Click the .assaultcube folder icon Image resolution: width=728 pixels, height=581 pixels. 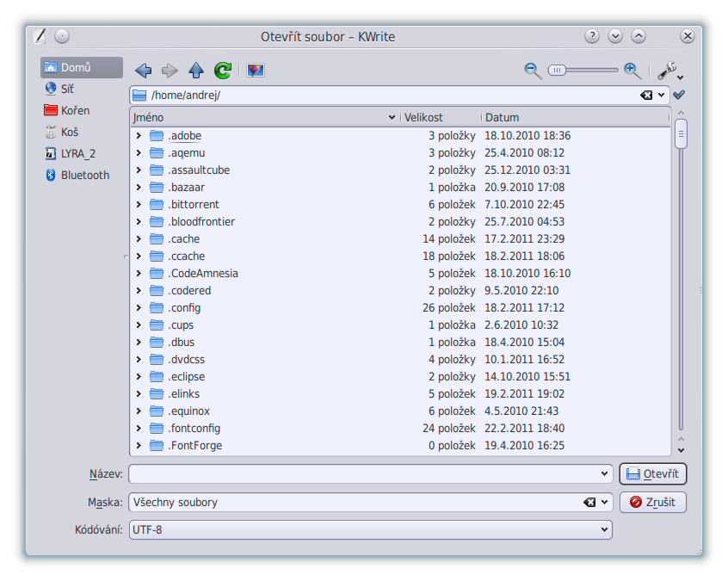click(x=157, y=170)
